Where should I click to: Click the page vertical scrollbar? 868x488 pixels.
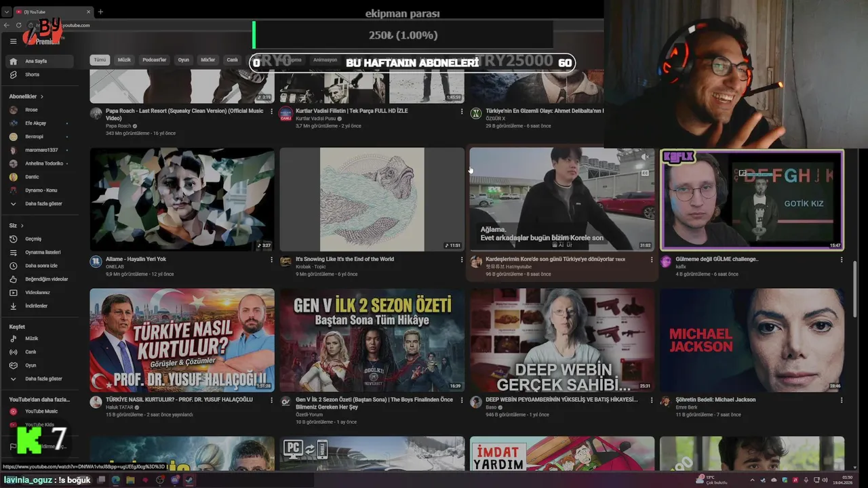(x=854, y=288)
